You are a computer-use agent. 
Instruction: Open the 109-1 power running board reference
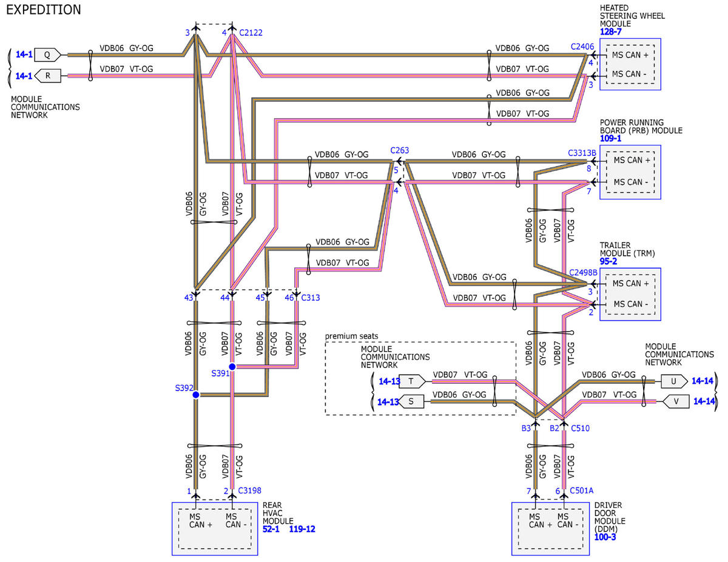(x=610, y=139)
